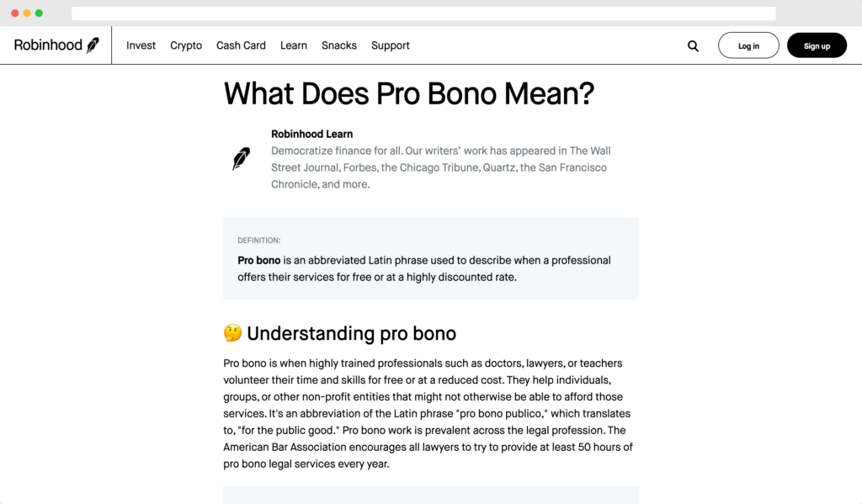Open the Crypto menu item
The width and height of the screenshot is (862, 504).
186,45
